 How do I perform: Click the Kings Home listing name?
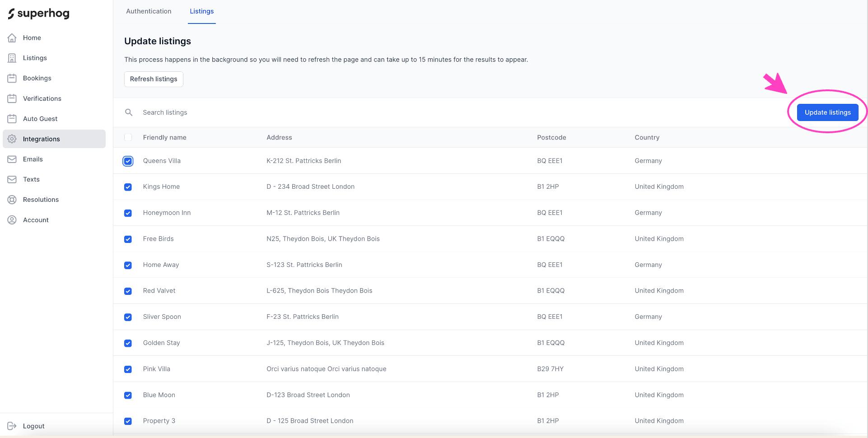pyautogui.click(x=161, y=186)
